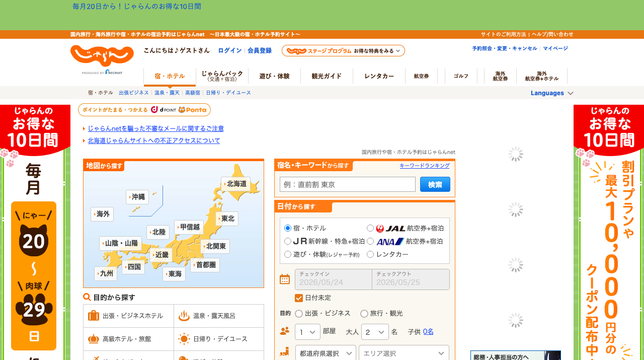Click the calendar icon beside check-in field

[285, 279]
